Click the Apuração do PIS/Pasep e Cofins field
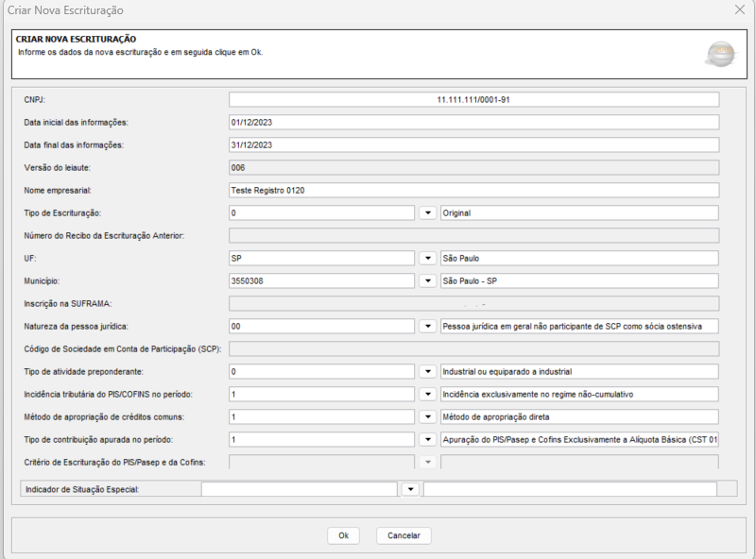 tap(579, 439)
